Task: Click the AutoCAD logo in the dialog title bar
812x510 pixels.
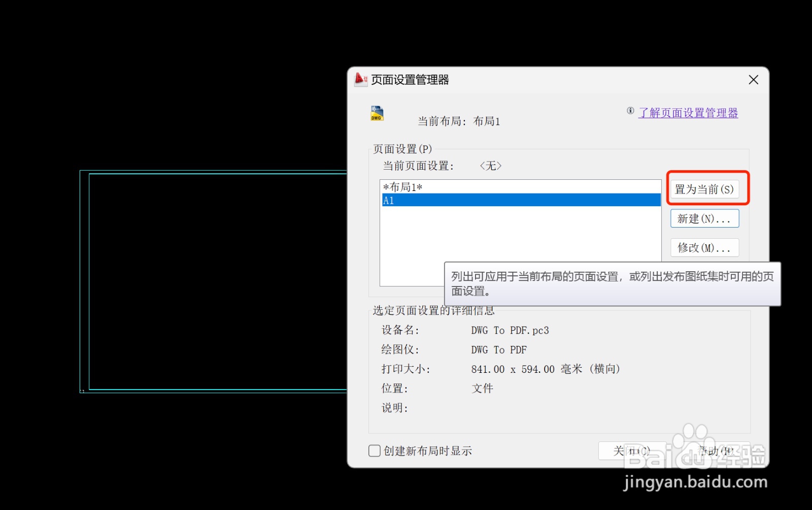Action: pyautogui.click(x=361, y=79)
